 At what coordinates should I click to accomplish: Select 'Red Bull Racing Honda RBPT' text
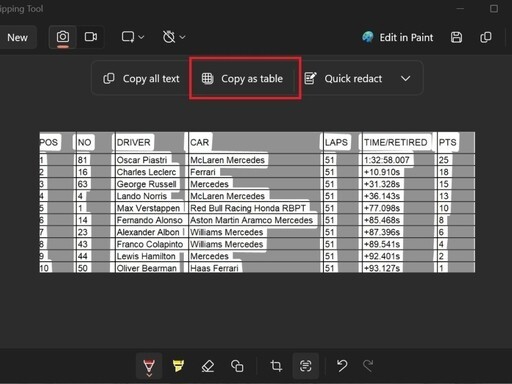pos(248,208)
